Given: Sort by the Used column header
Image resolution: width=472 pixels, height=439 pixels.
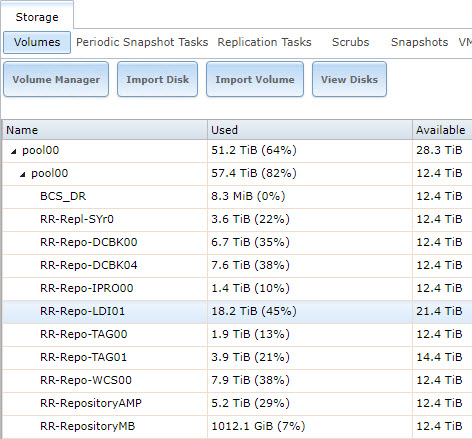Looking at the screenshot, I should tap(310, 130).
